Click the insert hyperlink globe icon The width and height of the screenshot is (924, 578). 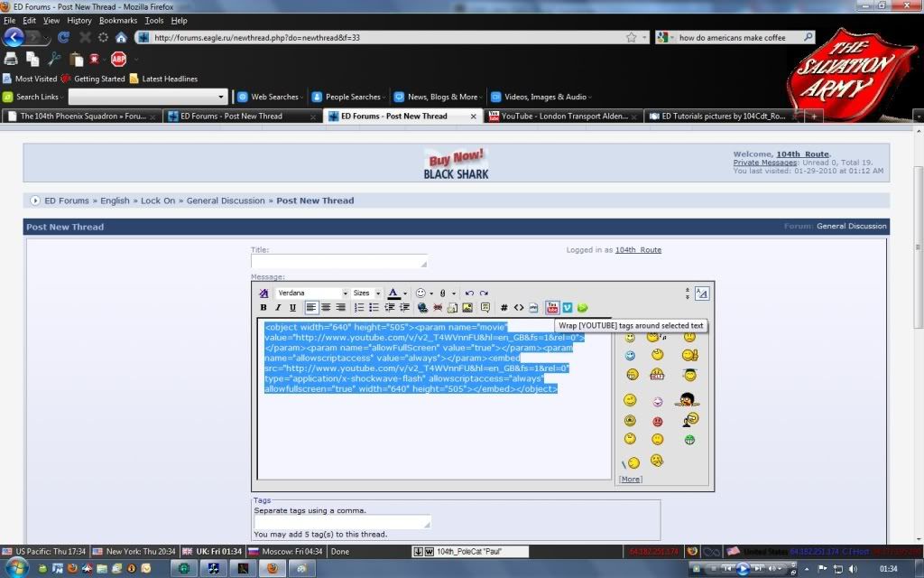[x=422, y=308]
